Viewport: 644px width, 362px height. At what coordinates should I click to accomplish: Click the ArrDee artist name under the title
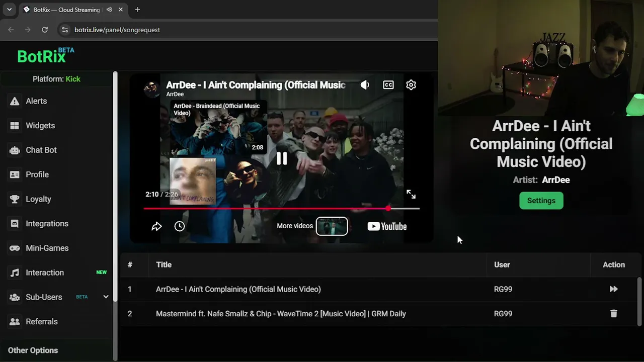556,180
